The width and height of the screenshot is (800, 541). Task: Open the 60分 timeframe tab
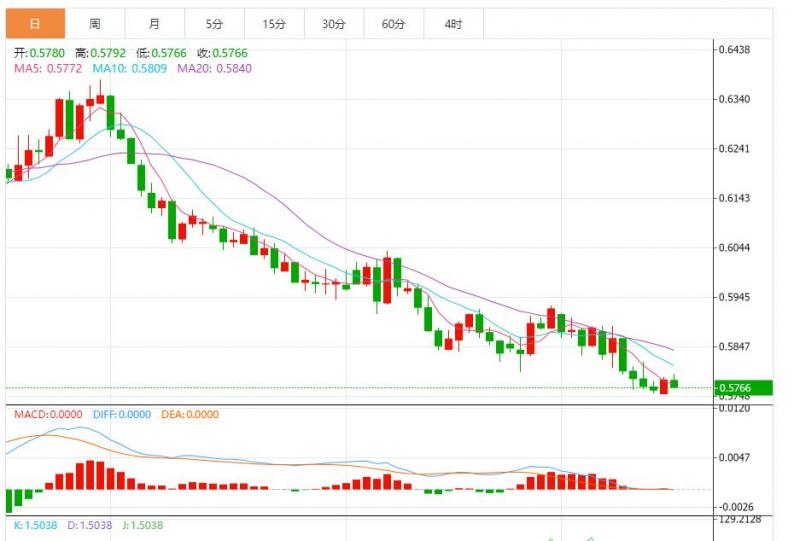point(393,23)
